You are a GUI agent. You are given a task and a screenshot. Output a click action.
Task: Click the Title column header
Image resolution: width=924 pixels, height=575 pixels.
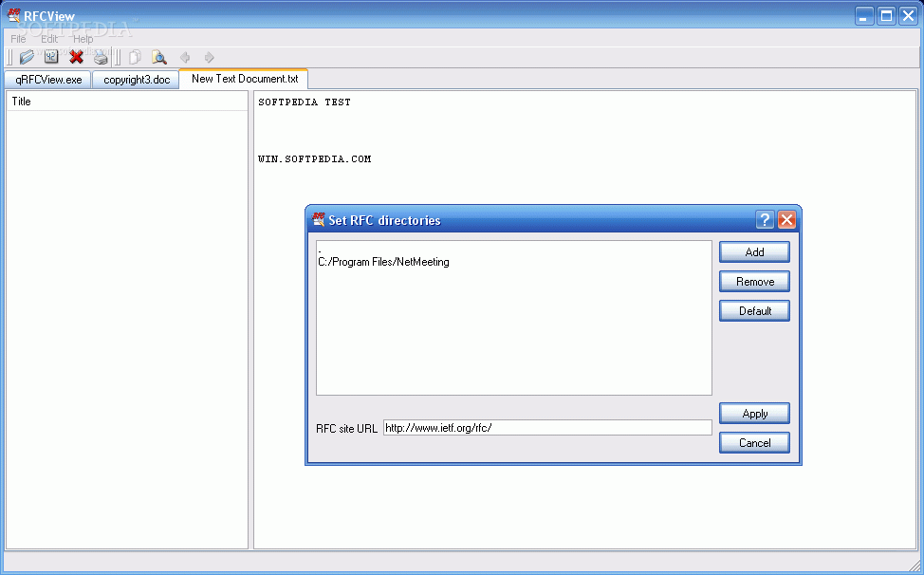tap(127, 102)
